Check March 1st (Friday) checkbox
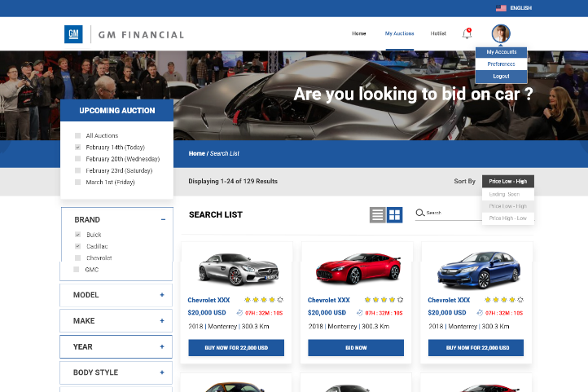The height and width of the screenshot is (392, 588). [77, 182]
